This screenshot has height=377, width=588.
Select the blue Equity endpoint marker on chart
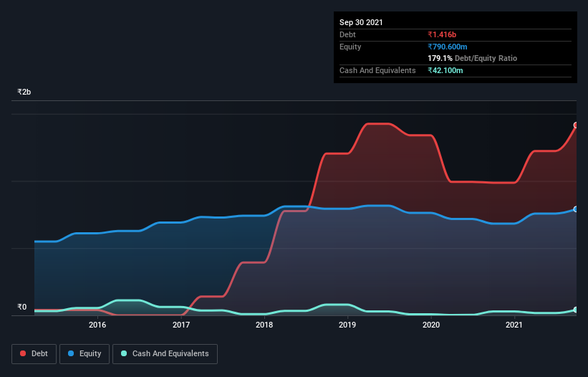click(x=576, y=209)
